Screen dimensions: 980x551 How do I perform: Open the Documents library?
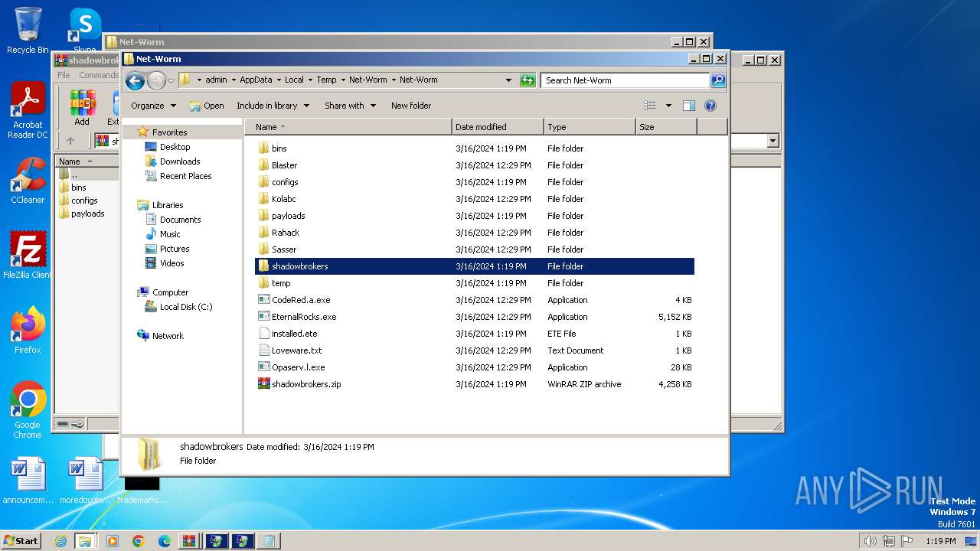[x=180, y=220]
